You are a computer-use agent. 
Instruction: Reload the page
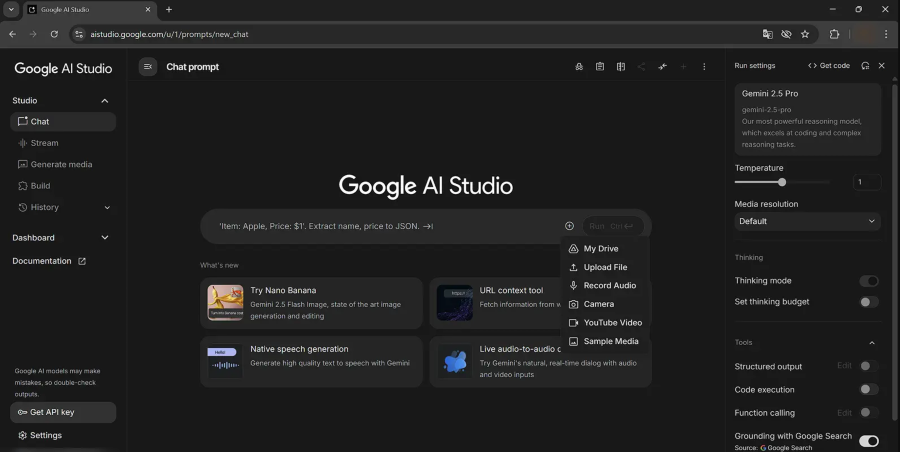click(54, 34)
